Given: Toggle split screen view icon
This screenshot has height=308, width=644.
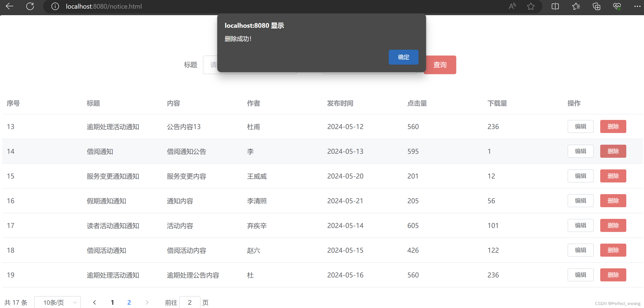Looking at the screenshot, I should tap(555, 6).
